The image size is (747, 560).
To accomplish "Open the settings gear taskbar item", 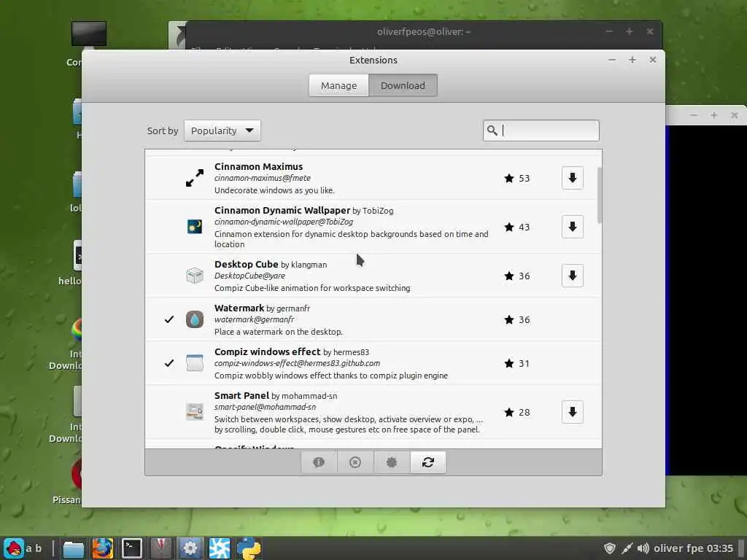I will 190,548.
